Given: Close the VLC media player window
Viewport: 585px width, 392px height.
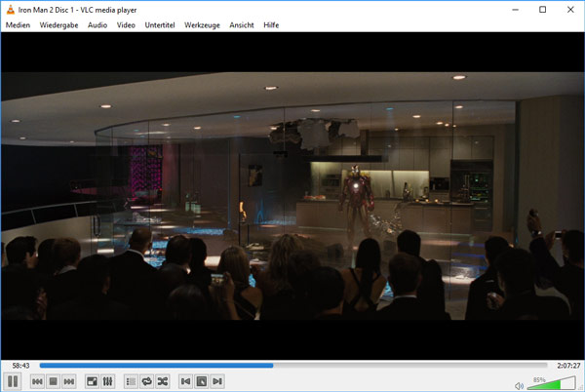Looking at the screenshot, I should [x=570, y=10].
